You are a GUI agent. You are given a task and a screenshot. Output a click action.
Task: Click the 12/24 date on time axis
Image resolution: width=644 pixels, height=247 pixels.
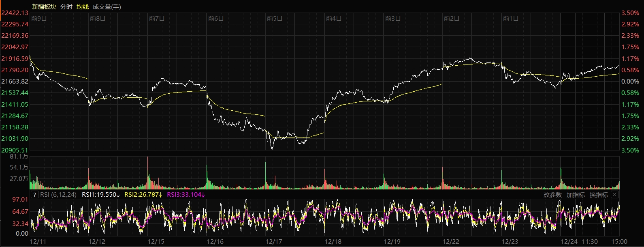[x=569, y=242]
